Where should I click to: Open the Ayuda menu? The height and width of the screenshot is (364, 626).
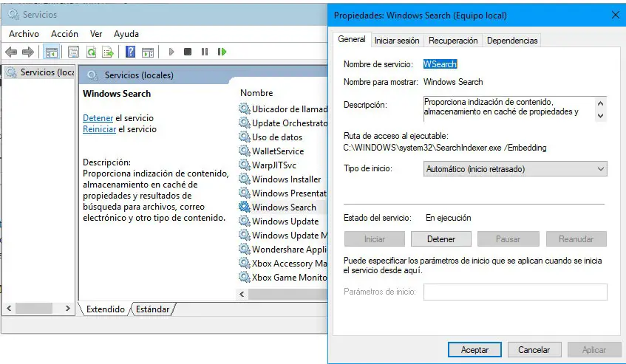pyautogui.click(x=126, y=34)
